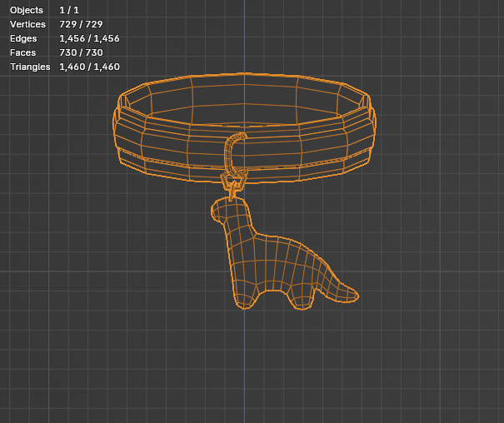
Task: Click the Triangles statistic label
Action: click(x=30, y=67)
